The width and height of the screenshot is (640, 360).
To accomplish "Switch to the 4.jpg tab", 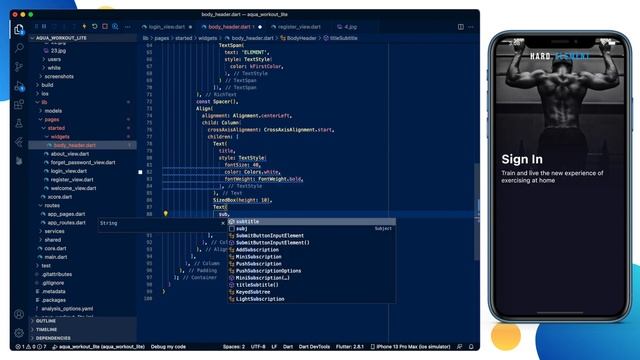I will pos(350,27).
